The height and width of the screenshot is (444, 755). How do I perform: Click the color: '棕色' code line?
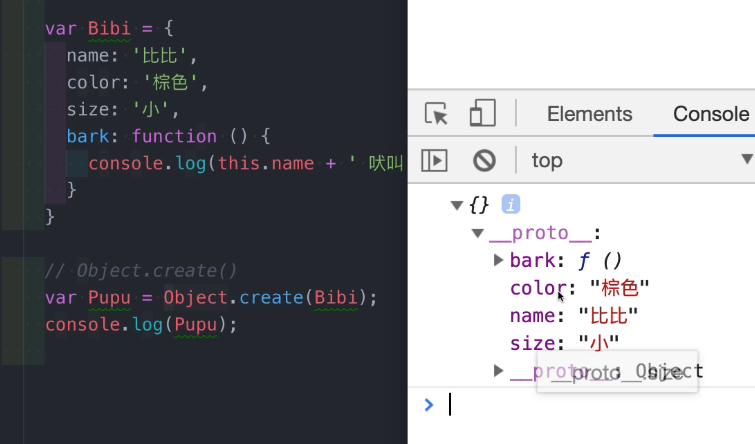click(x=137, y=83)
